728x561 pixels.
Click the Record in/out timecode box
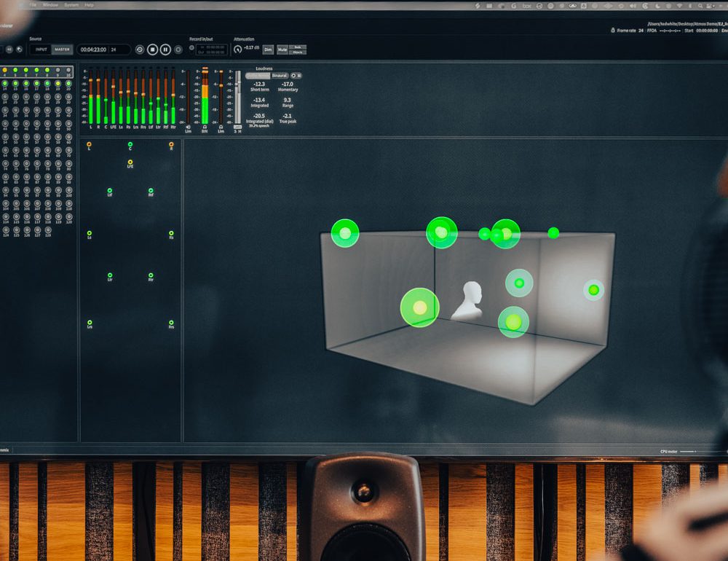pyautogui.click(x=212, y=50)
